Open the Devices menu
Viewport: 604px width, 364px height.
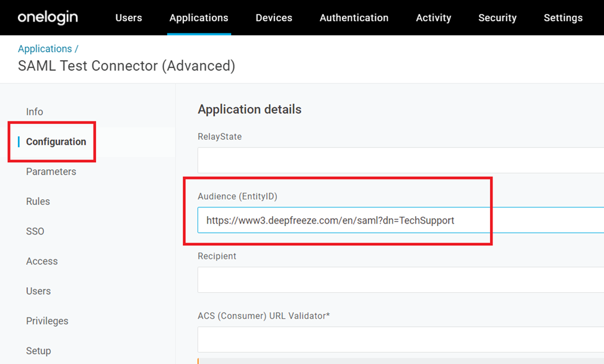point(274,18)
